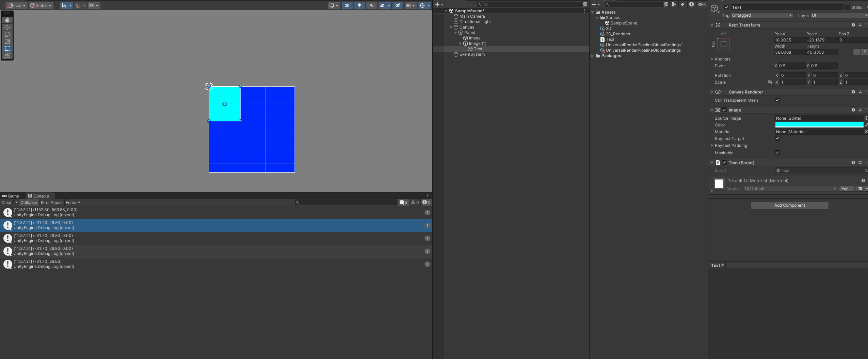Select Main Camera in Hierarchy
Image resolution: width=868 pixels, height=359 pixels.
472,16
